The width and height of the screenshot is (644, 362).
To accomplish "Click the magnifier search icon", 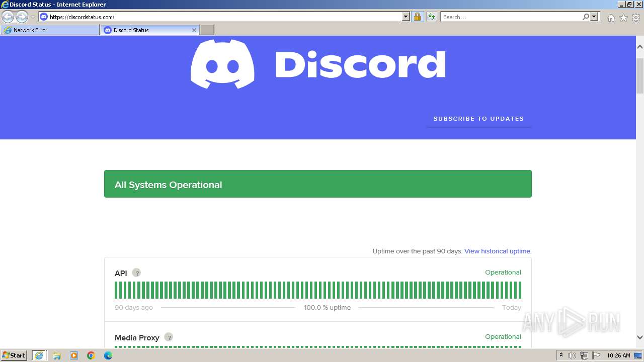I will pyautogui.click(x=586, y=17).
